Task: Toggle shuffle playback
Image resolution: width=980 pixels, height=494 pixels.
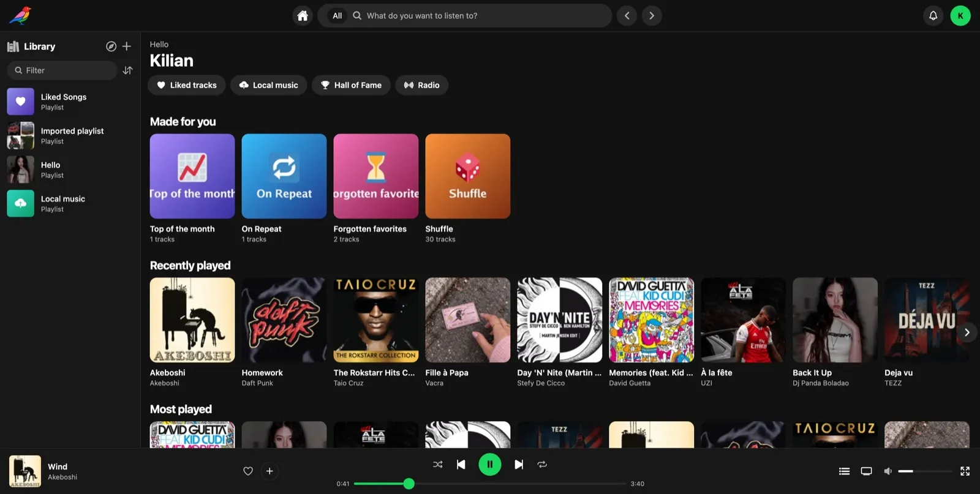Action: tap(438, 465)
